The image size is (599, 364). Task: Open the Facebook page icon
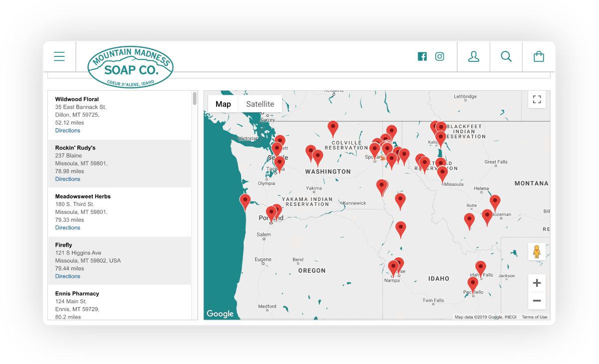click(422, 56)
